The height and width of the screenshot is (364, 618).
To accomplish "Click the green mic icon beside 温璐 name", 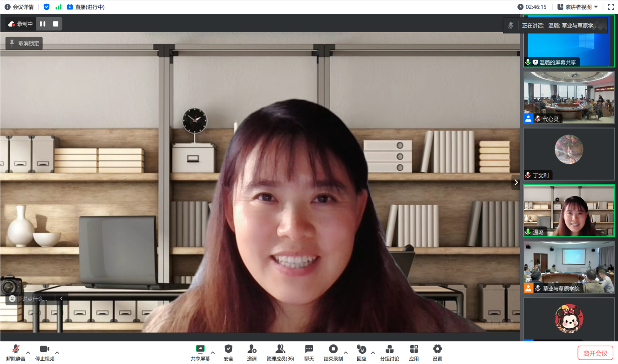I will click(528, 232).
